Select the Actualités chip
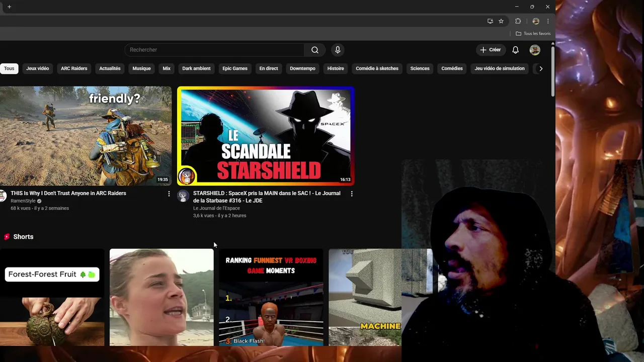 coord(110,68)
